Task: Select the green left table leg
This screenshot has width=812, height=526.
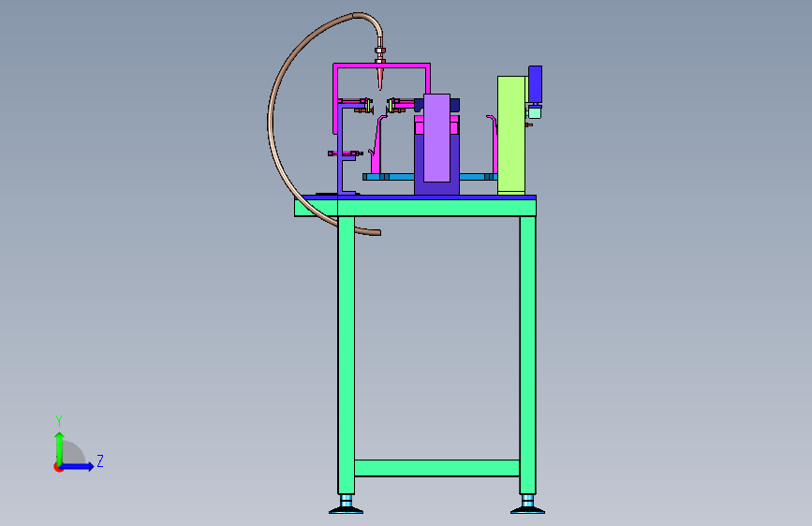Action: (x=346, y=355)
